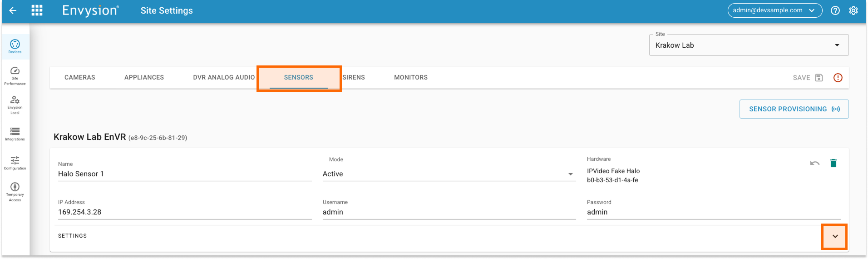Go to Site Performance in sidebar

tap(15, 76)
